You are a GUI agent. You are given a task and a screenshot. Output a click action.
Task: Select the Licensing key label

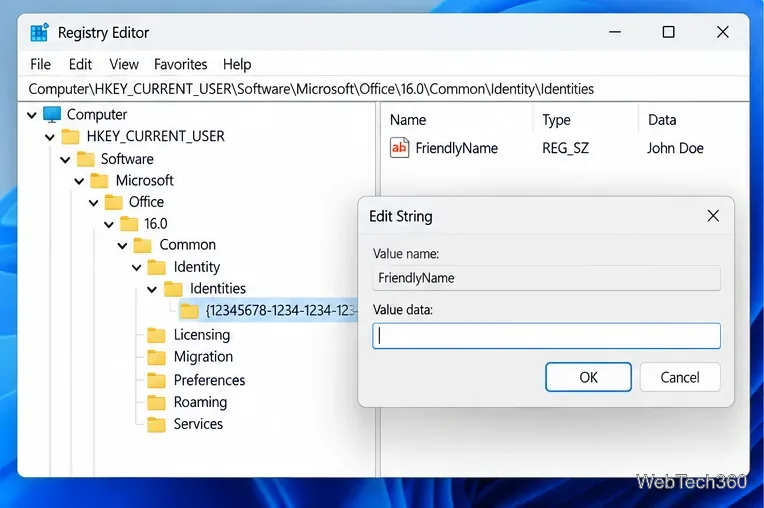(x=202, y=335)
